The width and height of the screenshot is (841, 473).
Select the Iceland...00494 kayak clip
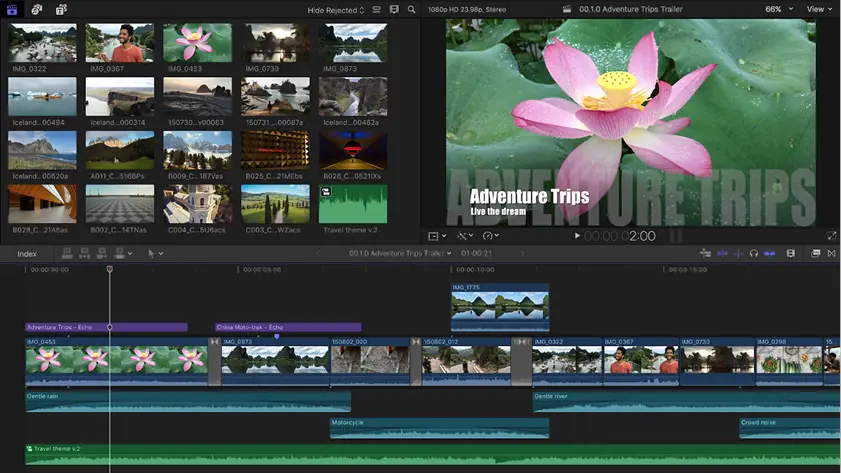pyautogui.click(x=42, y=97)
